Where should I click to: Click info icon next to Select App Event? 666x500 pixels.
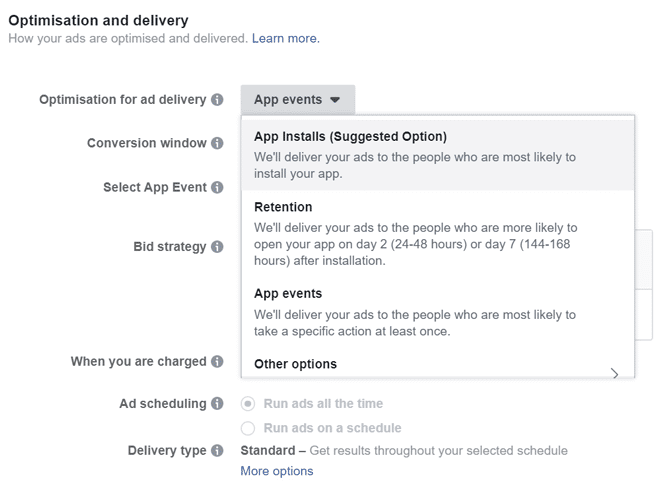(217, 187)
